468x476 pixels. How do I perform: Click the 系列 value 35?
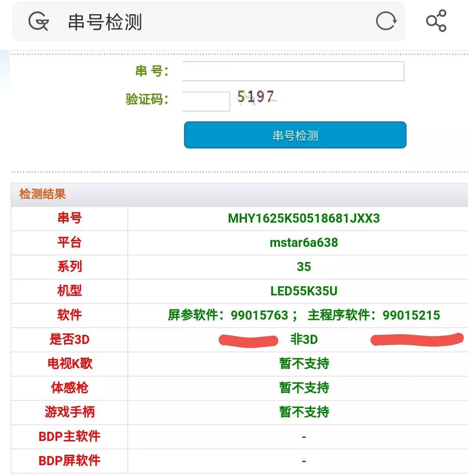(x=304, y=267)
